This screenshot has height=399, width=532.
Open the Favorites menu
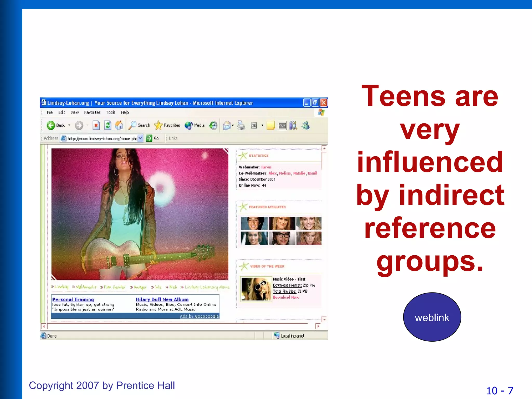pos(92,112)
